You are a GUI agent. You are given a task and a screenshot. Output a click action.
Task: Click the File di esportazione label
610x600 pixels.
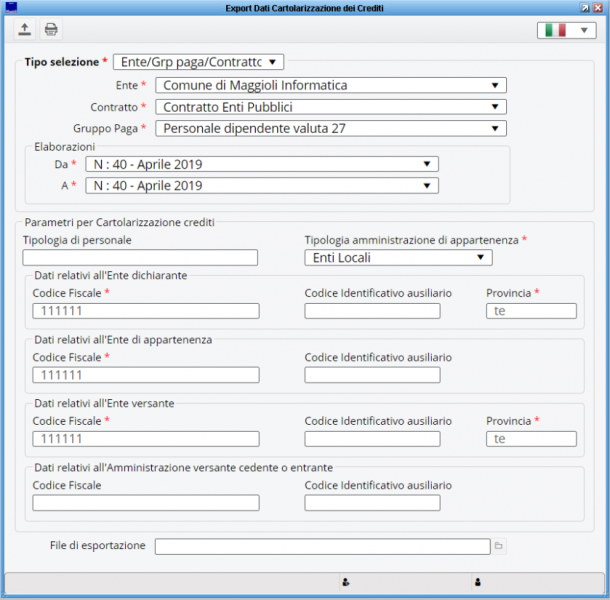98,546
